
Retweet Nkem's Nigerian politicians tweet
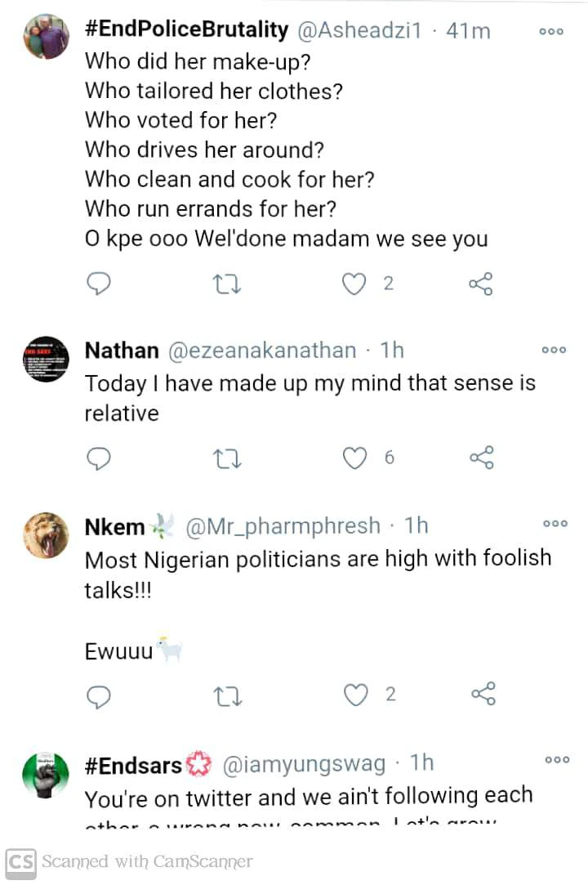click(226, 695)
